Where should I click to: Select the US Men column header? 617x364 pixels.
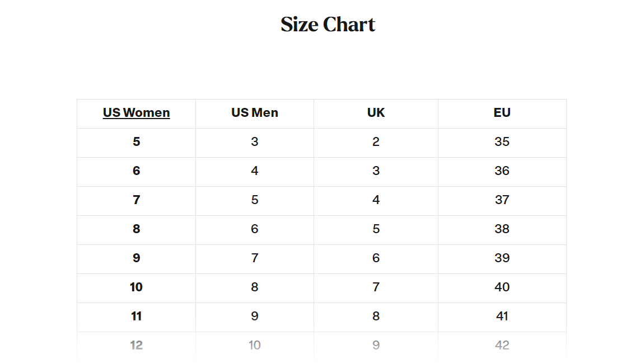(255, 113)
